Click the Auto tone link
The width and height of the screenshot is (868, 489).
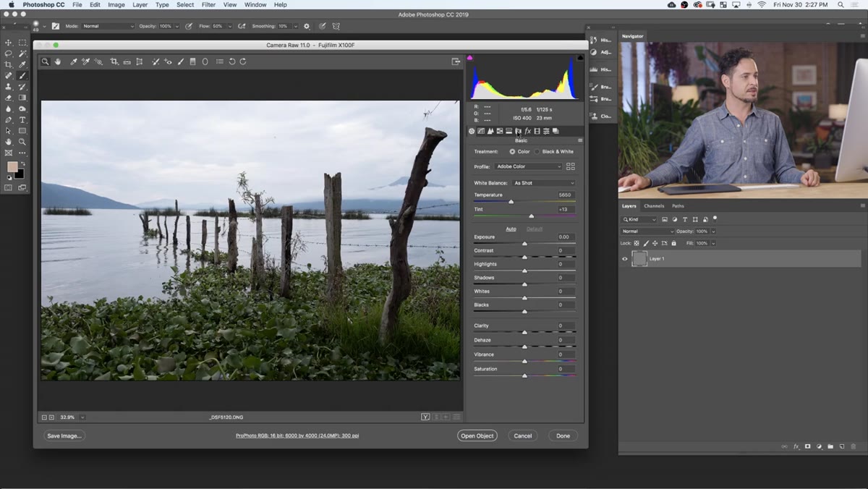511,229
